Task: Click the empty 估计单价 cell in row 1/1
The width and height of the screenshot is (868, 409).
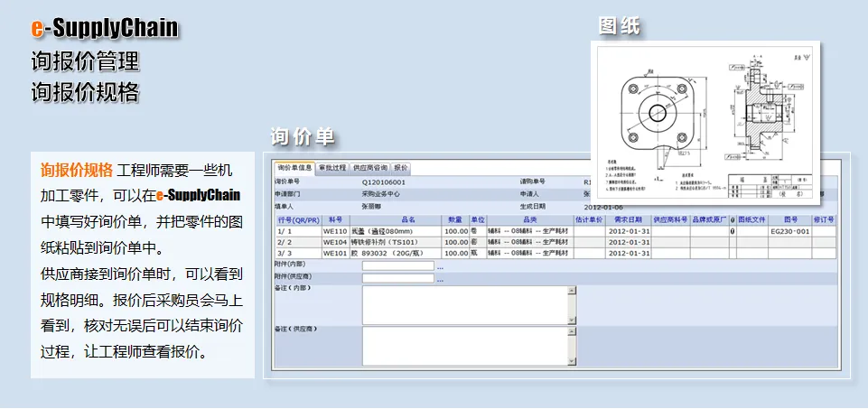Action: click(590, 231)
